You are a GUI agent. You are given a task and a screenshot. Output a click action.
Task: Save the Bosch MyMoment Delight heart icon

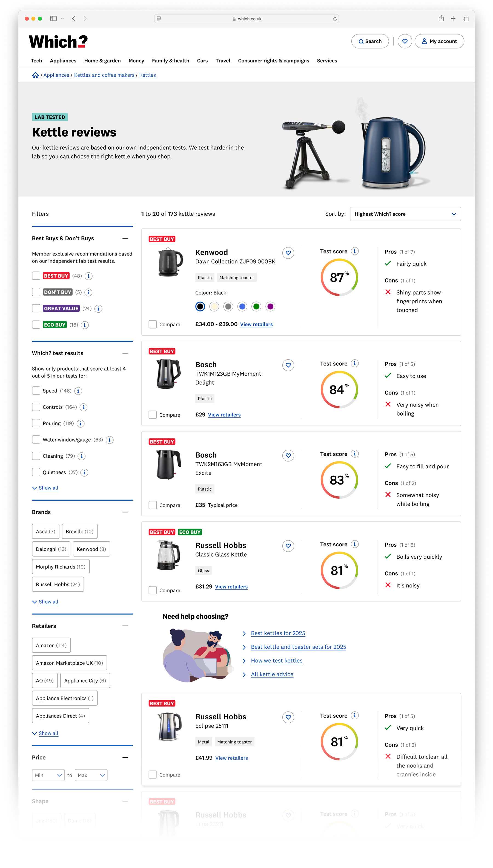click(288, 365)
